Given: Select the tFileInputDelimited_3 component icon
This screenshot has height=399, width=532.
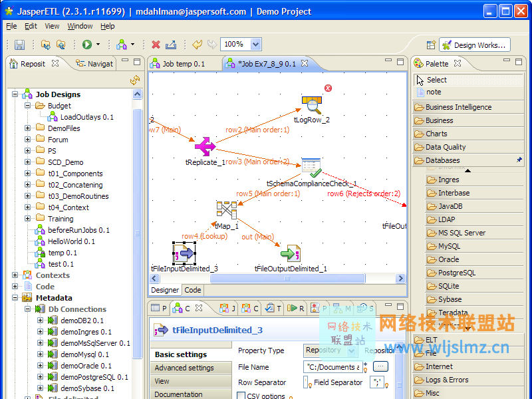Looking at the screenshot, I should 184,253.
